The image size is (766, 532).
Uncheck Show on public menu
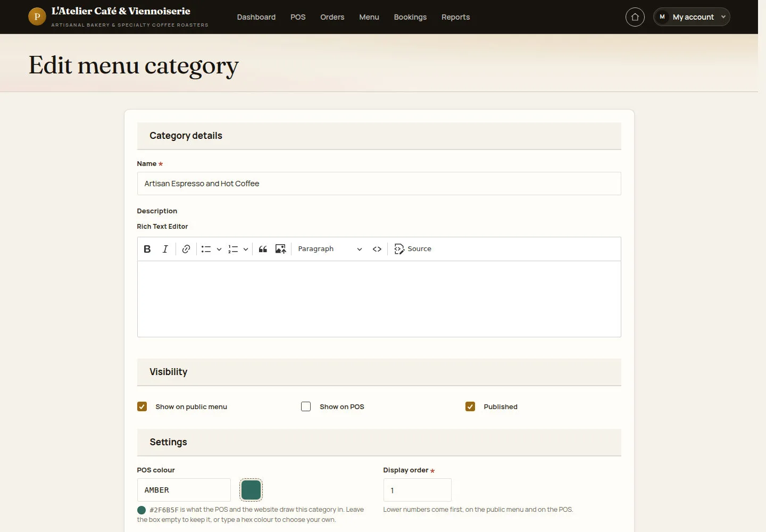point(142,406)
